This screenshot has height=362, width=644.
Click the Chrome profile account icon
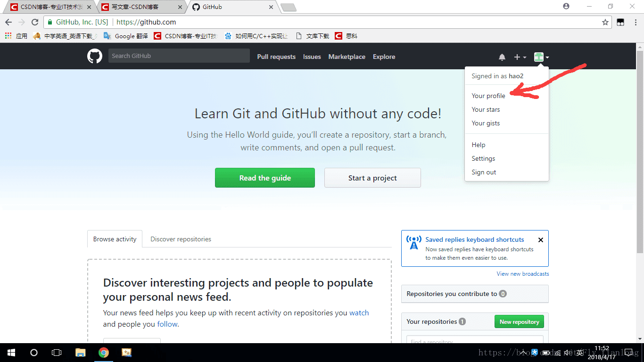[566, 6]
